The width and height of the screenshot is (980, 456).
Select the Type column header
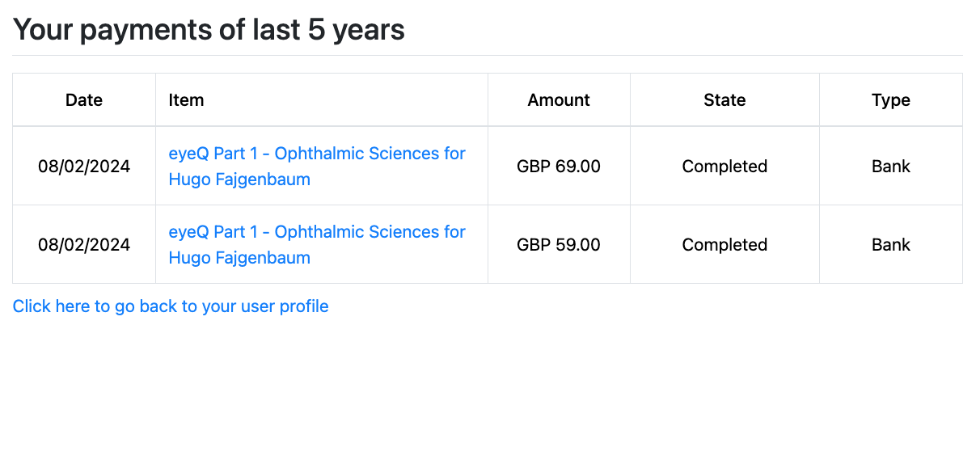(x=891, y=100)
